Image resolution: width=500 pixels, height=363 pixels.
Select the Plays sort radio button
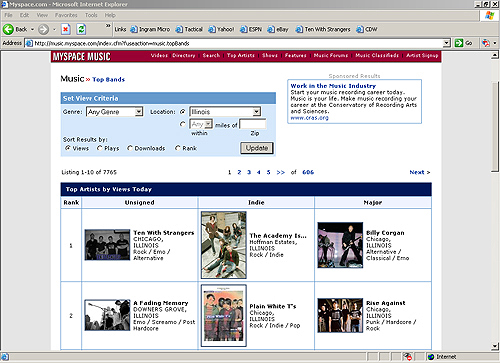100,148
